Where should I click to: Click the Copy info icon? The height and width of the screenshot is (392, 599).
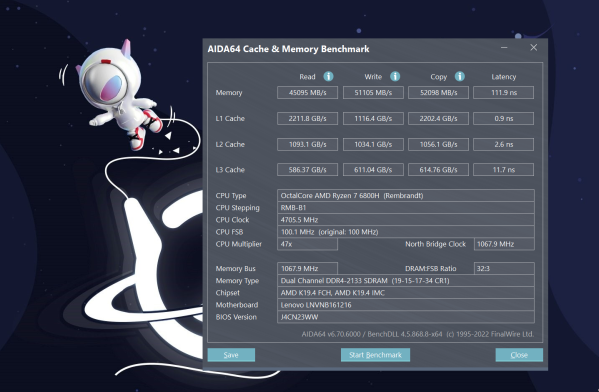(460, 76)
